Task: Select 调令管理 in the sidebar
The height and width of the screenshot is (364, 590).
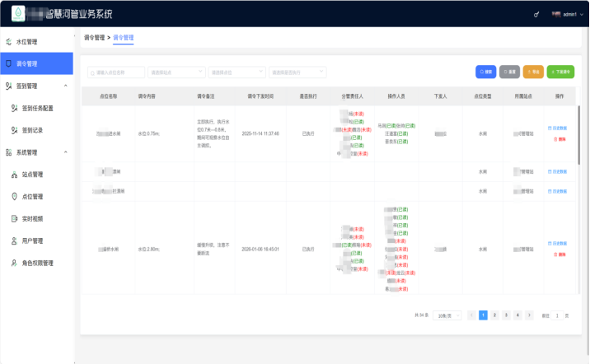Action: coord(27,63)
